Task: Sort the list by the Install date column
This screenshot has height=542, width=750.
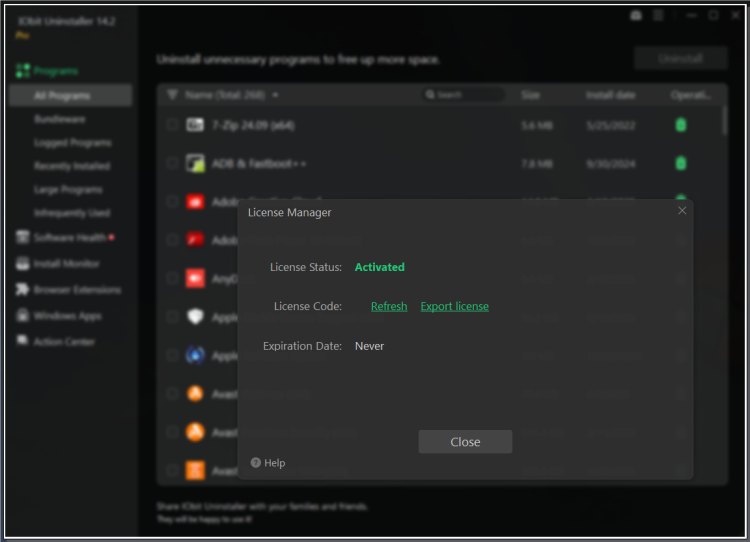Action: 611,95
